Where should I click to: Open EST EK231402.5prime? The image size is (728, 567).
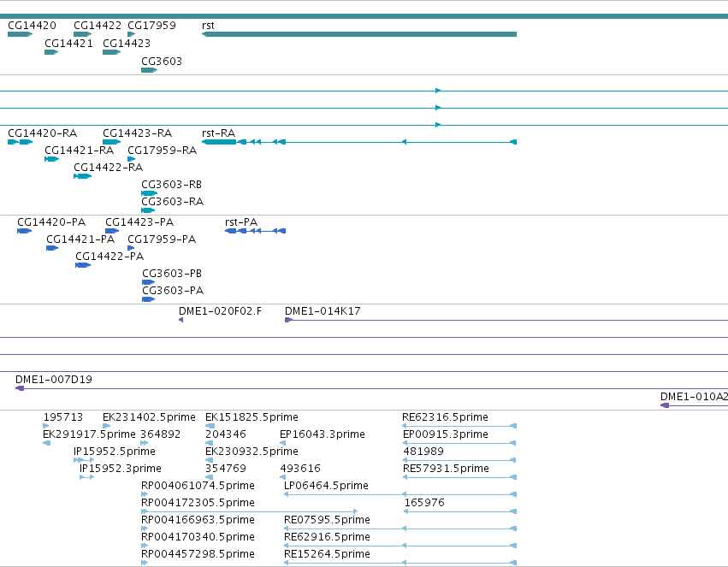pos(149,417)
